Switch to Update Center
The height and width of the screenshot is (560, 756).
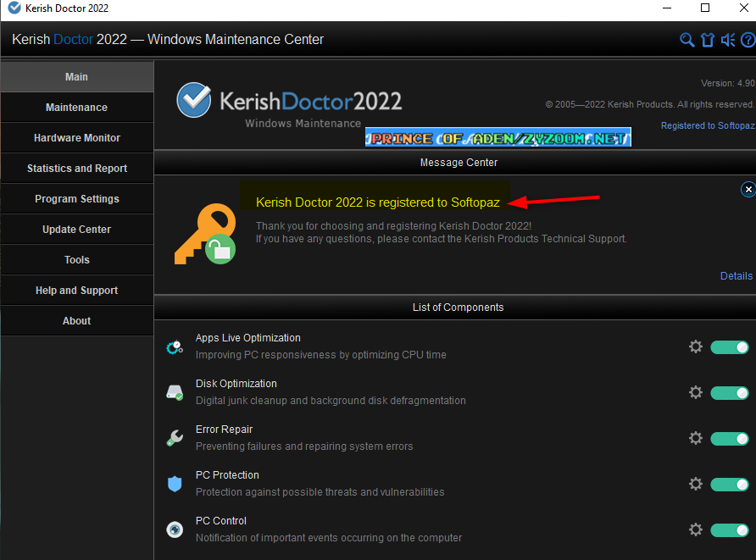point(77,229)
